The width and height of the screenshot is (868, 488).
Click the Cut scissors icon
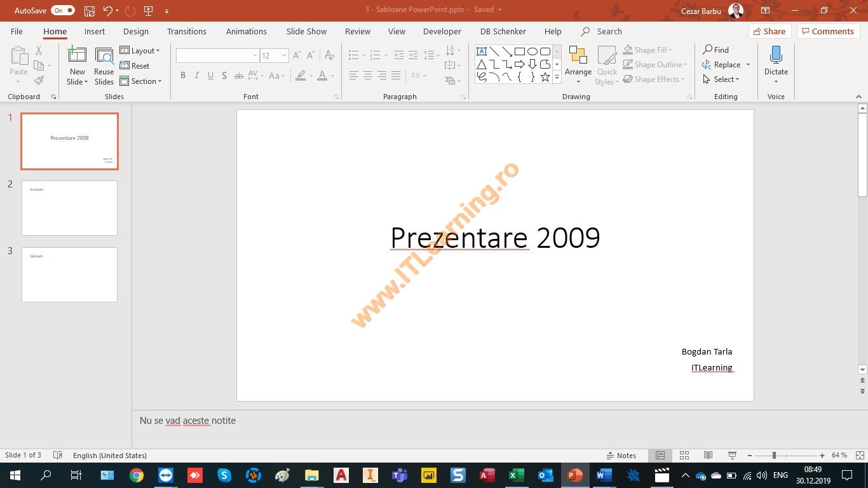(x=39, y=51)
